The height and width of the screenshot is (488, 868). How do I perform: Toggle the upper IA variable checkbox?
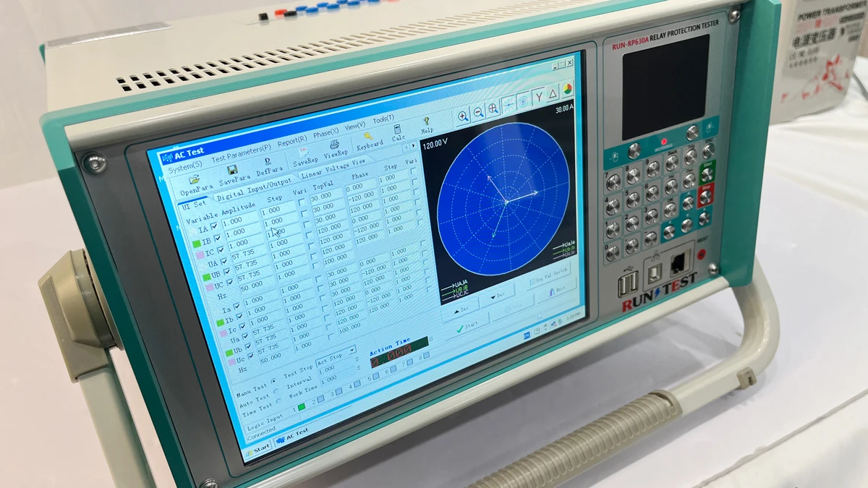point(215,226)
